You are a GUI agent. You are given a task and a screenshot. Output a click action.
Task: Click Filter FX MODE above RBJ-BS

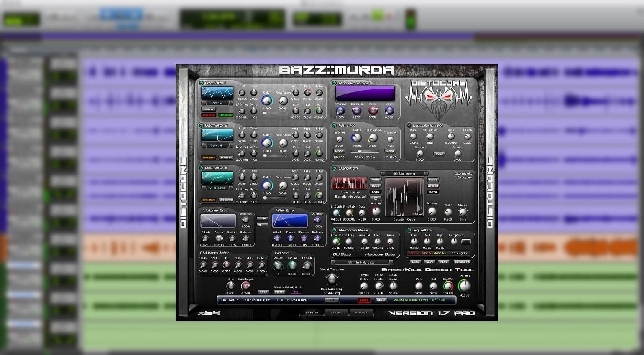pyautogui.click(x=339, y=151)
